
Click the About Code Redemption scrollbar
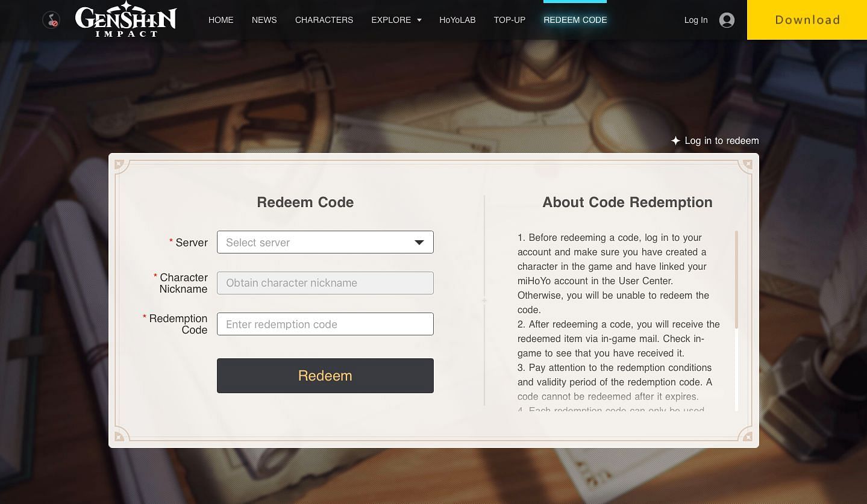[x=736, y=279]
